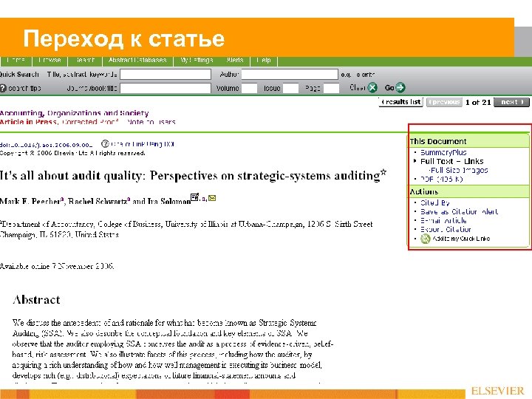The height and width of the screenshot is (399, 532).
Task: Click the 'This Document' panel heading
Action: pos(438,141)
